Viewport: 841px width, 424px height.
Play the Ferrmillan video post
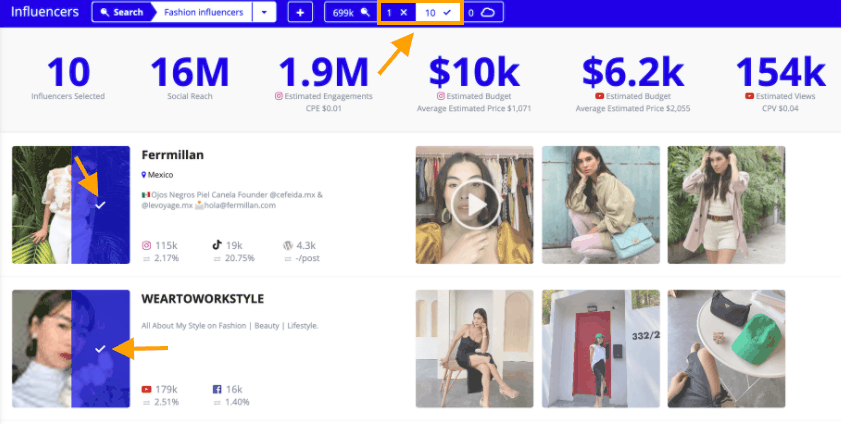pos(475,205)
